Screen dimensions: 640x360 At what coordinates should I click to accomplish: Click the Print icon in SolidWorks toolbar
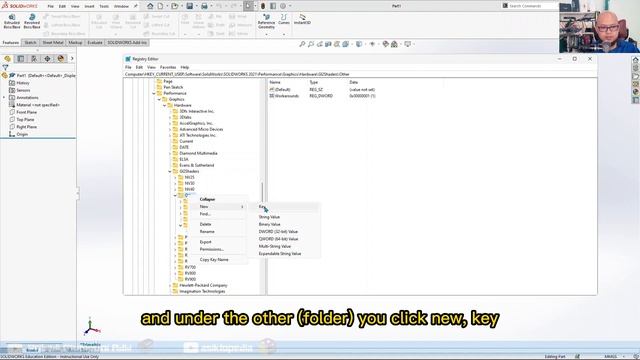pos(204,6)
